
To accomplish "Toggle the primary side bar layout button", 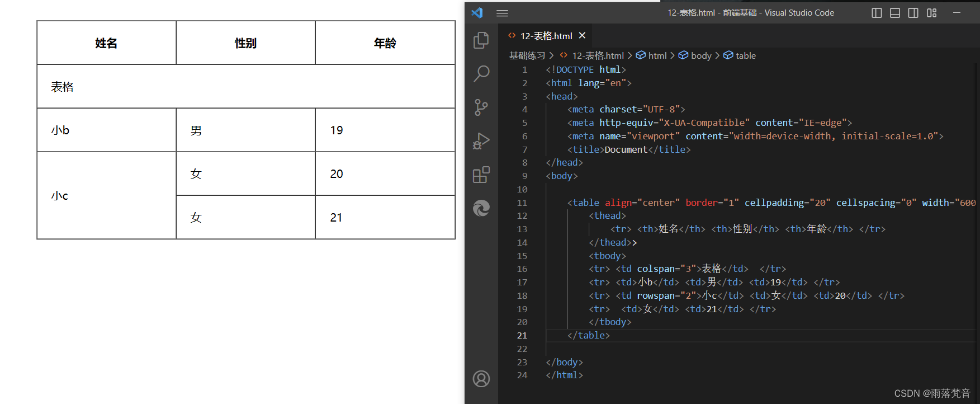I will [x=877, y=13].
